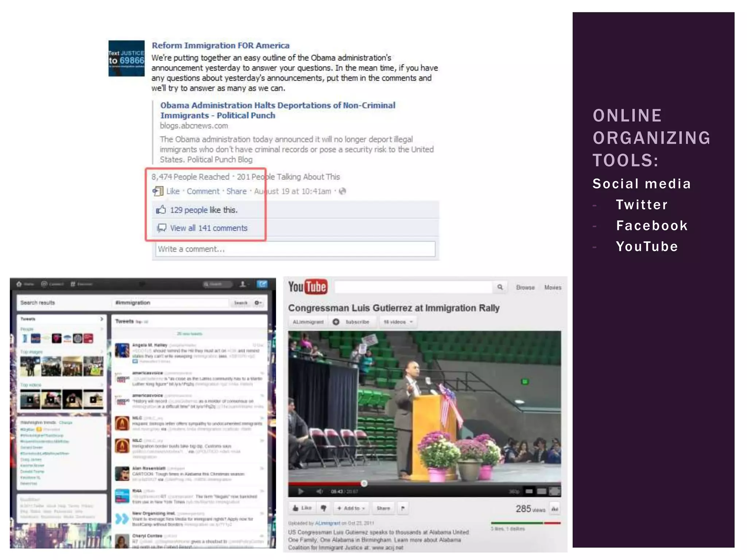Viewport: 747px width, 560px height.
Task: Click the comment bubble icon
Action: tap(161, 228)
